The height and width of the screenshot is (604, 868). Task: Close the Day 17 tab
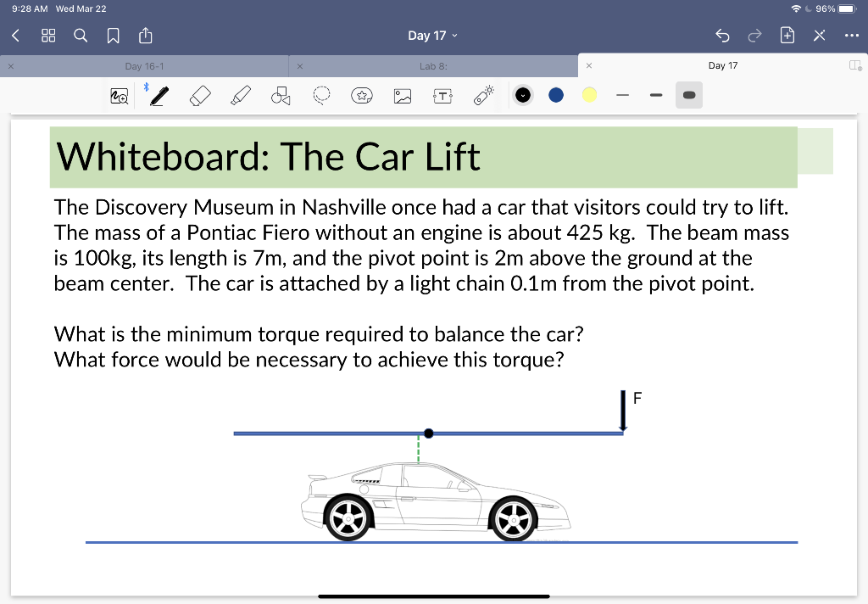tap(589, 65)
